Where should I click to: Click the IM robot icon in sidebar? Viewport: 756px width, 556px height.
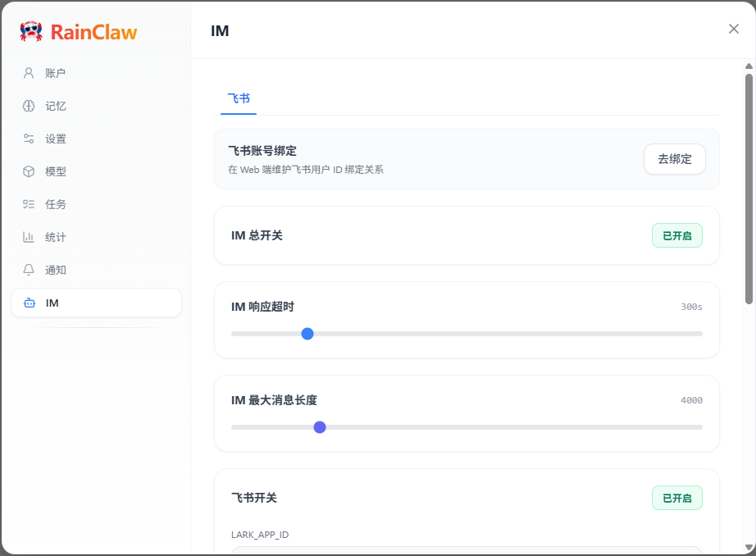(30, 303)
